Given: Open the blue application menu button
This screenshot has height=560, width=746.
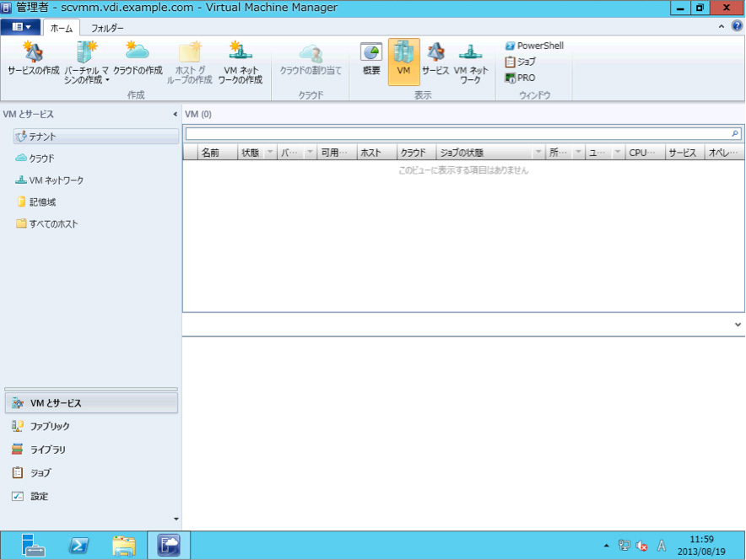Looking at the screenshot, I should click(x=20, y=27).
